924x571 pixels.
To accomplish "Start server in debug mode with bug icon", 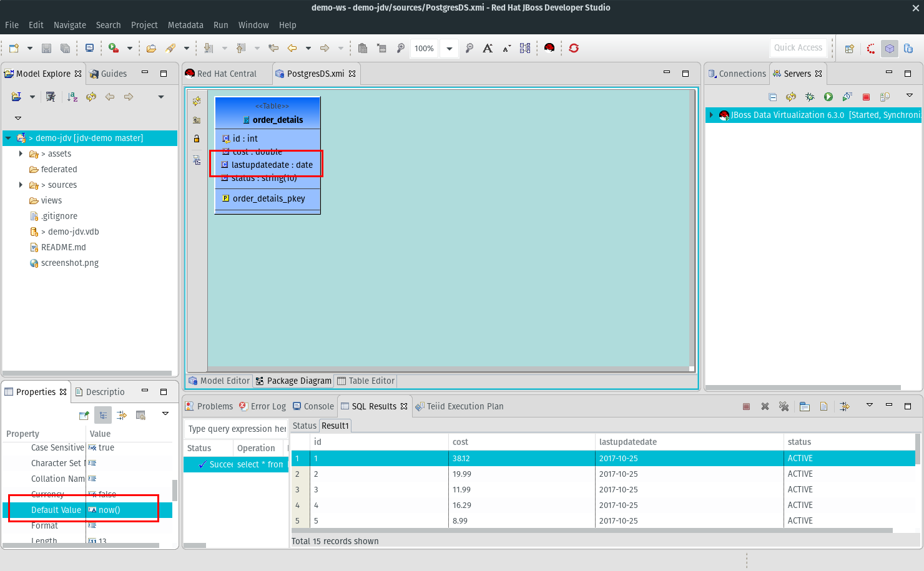I will pyautogui.click(x=810, y=97).
